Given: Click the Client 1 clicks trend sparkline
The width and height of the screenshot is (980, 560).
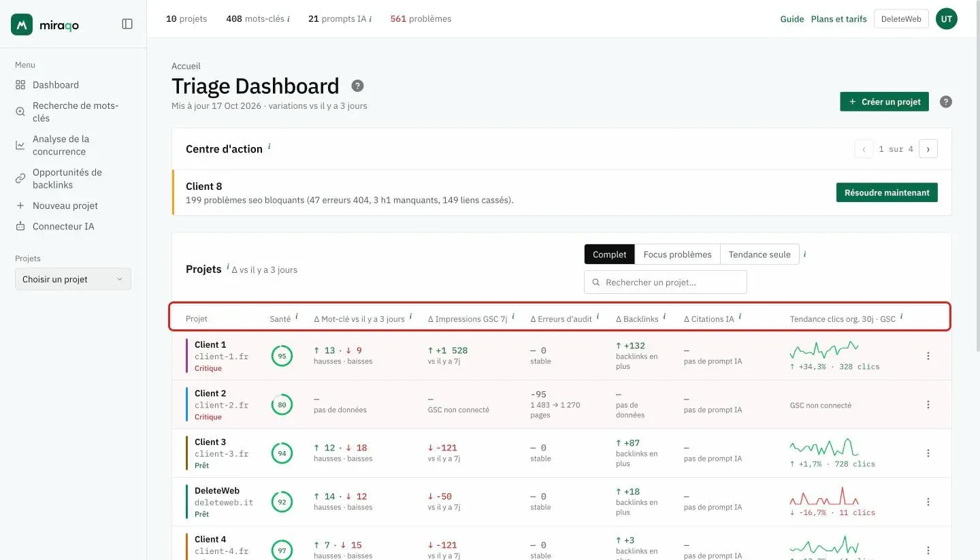Looking at the screenshot, I should tap(824, 350).
